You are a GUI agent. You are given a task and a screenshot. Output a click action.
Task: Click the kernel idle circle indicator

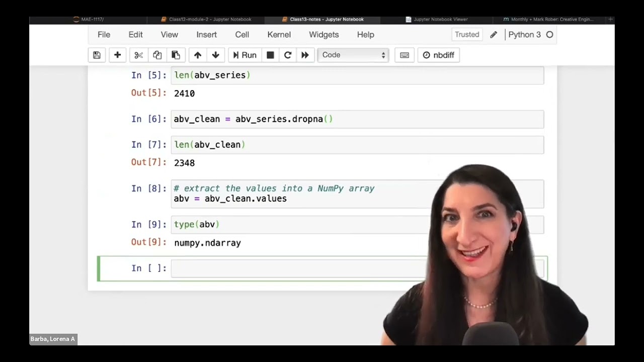549,35
